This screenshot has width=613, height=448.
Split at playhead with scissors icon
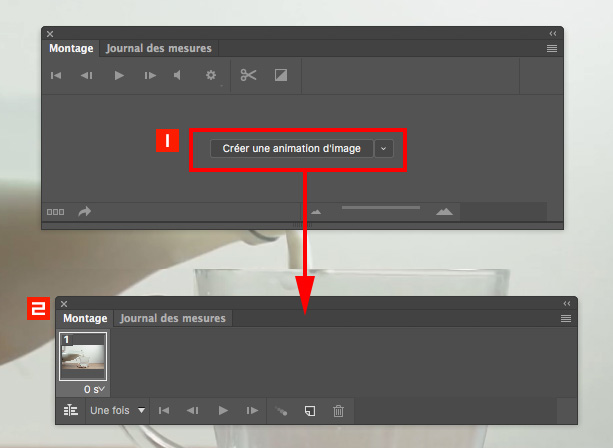(248, 75)
